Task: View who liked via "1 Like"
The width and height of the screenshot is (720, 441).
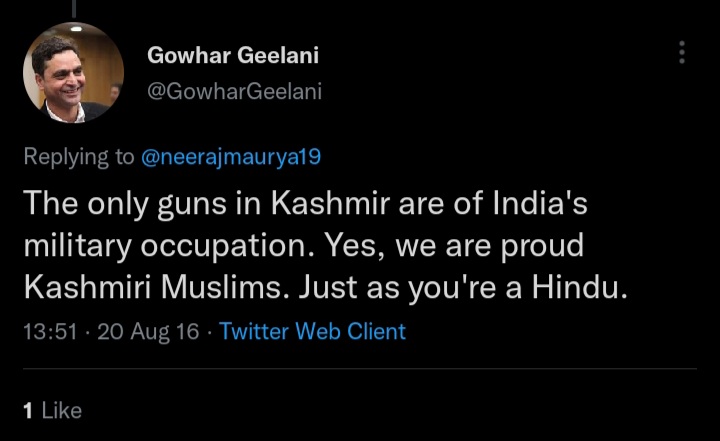Action: point(51,410)
